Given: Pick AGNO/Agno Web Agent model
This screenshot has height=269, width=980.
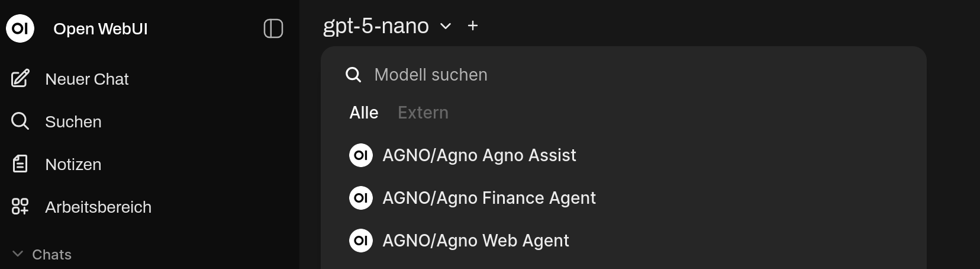Looking at the screenshot, I should pos(475,241).
